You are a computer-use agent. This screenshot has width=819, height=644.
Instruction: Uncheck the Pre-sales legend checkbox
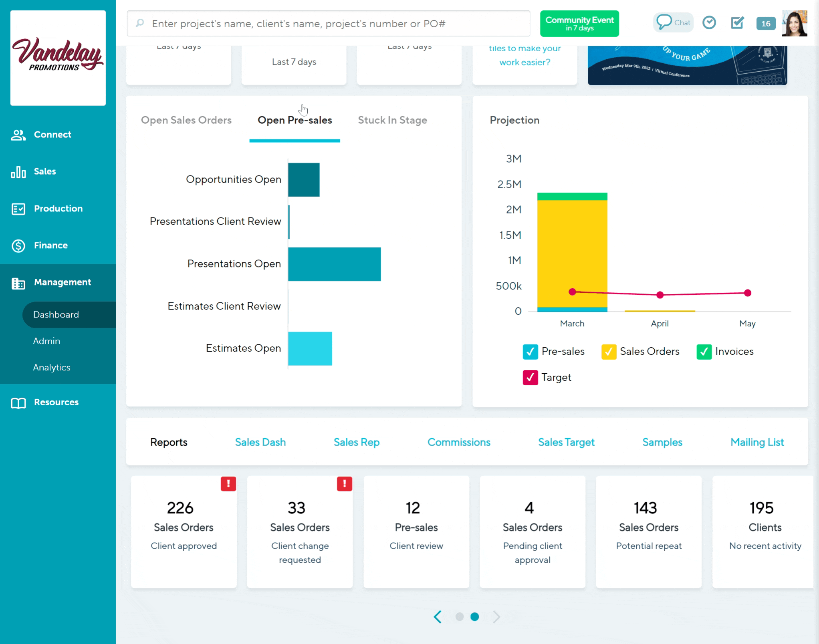coord(530,352)
